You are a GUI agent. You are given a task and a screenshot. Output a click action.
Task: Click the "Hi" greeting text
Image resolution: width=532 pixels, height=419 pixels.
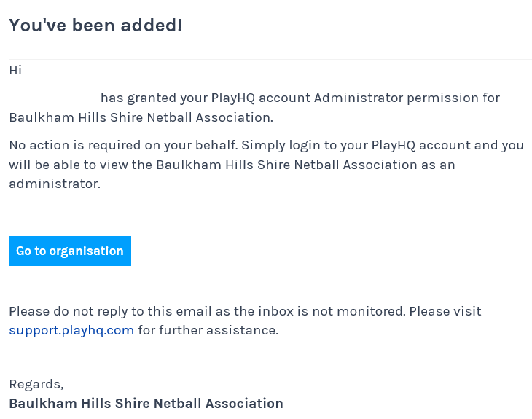15,70
